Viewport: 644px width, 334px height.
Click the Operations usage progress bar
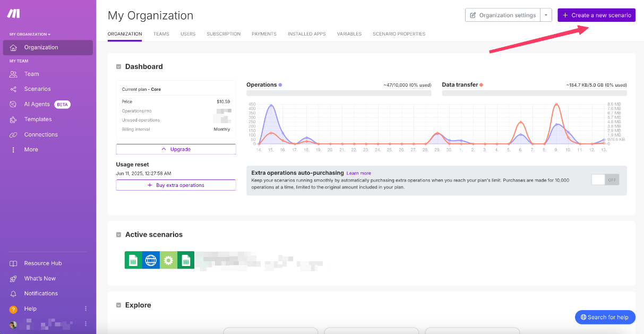pos(339,93)
